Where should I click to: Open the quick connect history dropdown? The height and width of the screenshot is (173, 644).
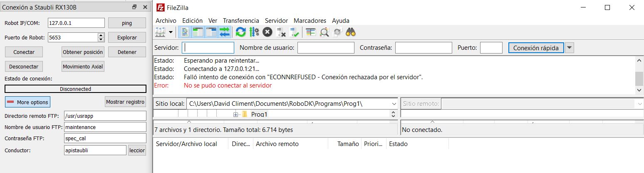[570, 48]
